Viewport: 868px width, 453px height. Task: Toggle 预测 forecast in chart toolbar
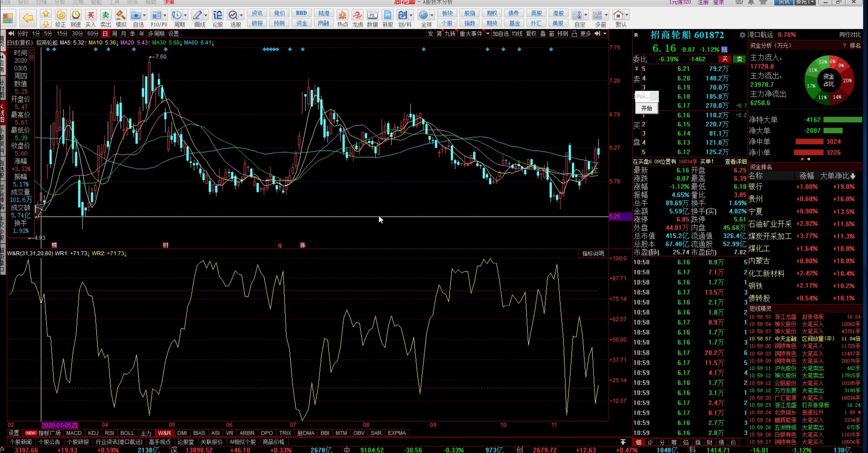[562, 34]
